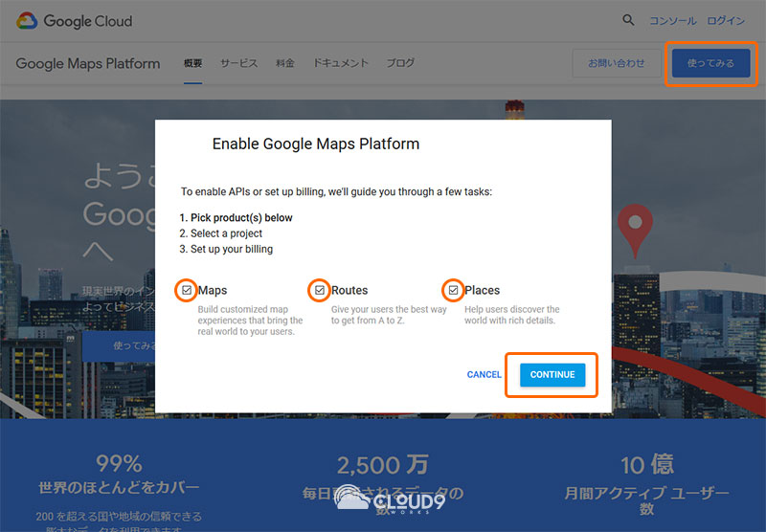Toggle the Places checkbox
The image size is (766, 532).
click(453, 291)
